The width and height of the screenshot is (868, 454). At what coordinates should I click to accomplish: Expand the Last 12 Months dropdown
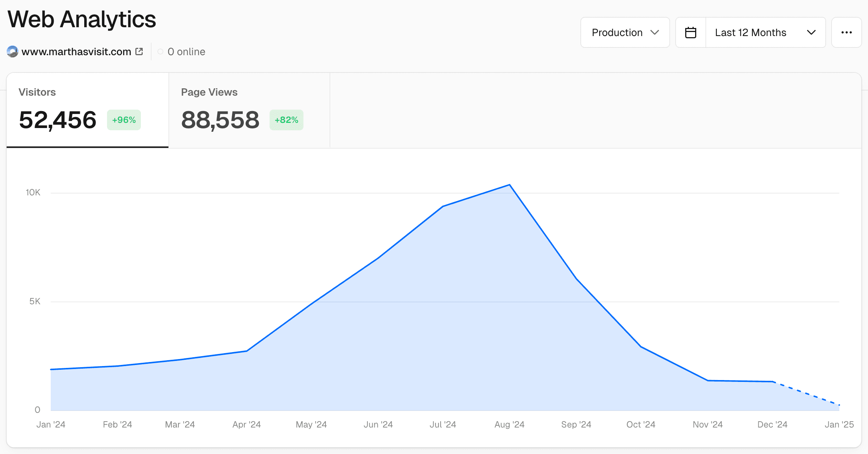coord(765,32)
